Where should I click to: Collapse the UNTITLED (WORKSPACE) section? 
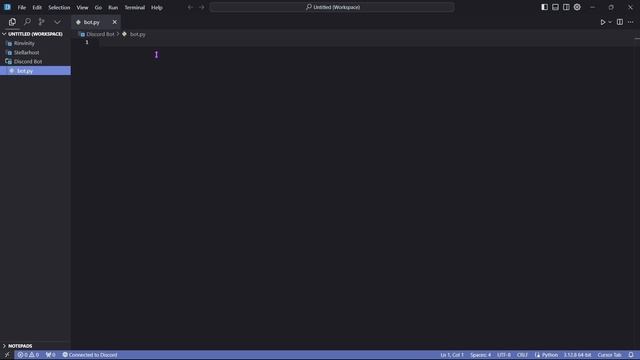(35, 34)
